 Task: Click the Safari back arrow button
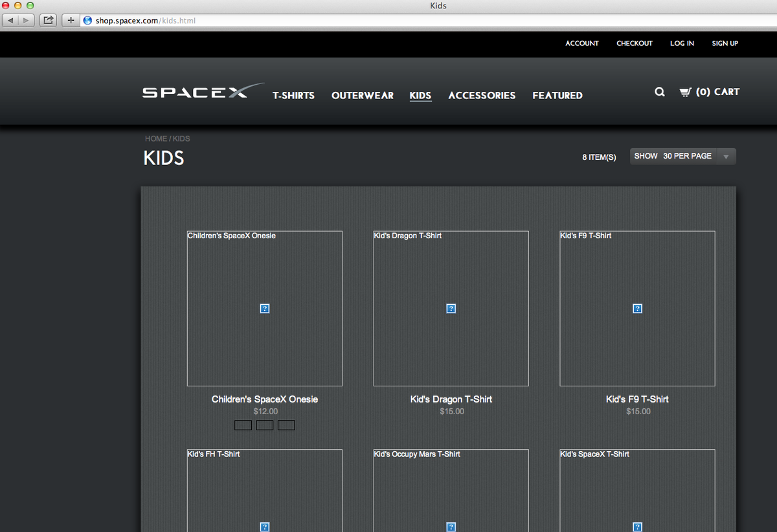11,21
